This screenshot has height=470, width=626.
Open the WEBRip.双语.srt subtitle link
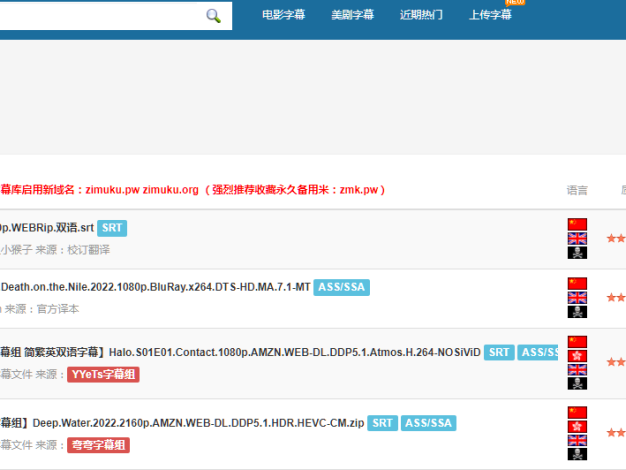[47, 228]
